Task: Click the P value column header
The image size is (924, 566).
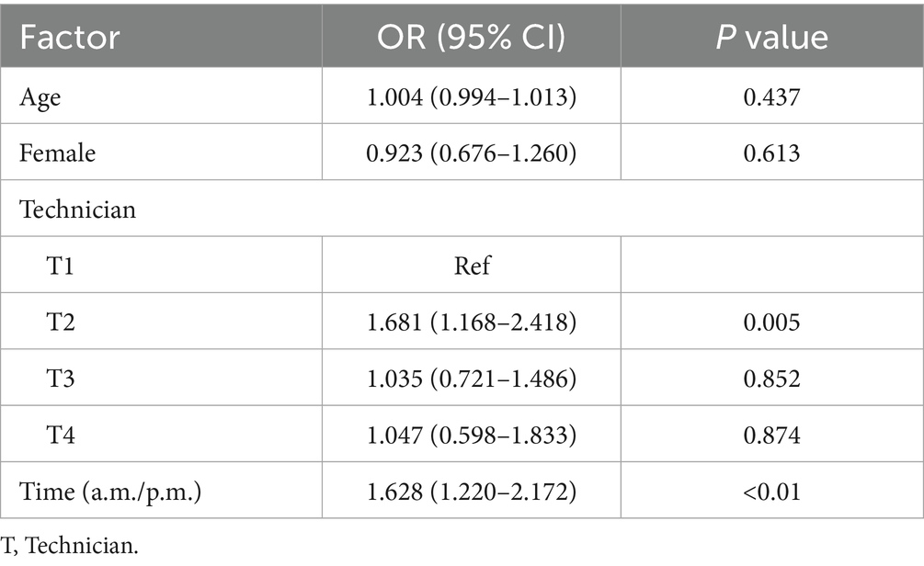Action: tap(771, 36)
